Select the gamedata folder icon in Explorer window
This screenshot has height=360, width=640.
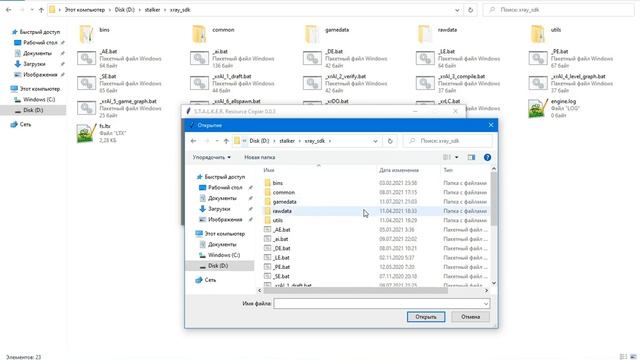(x=312, y=34)
